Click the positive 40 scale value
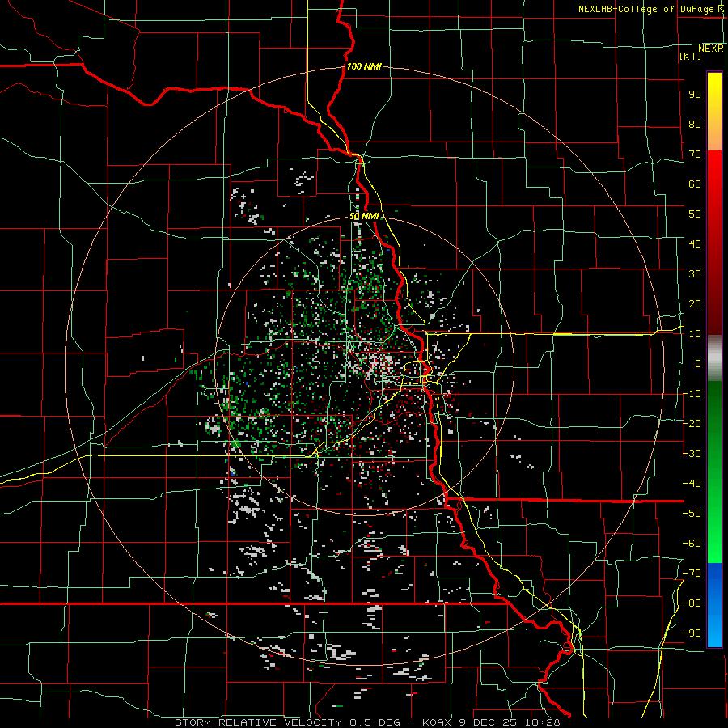The image size is (728, 728). coord(695,243)
